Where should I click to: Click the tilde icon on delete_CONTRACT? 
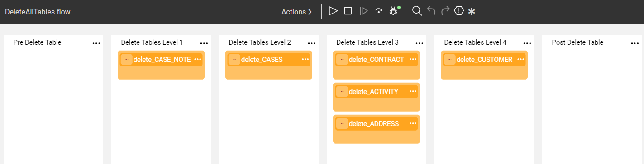342,60
